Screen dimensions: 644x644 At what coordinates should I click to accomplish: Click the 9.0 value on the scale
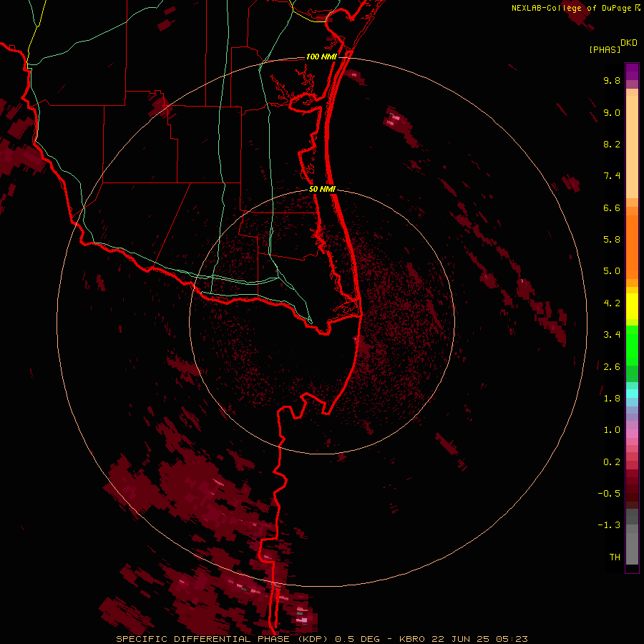[612, 112]
